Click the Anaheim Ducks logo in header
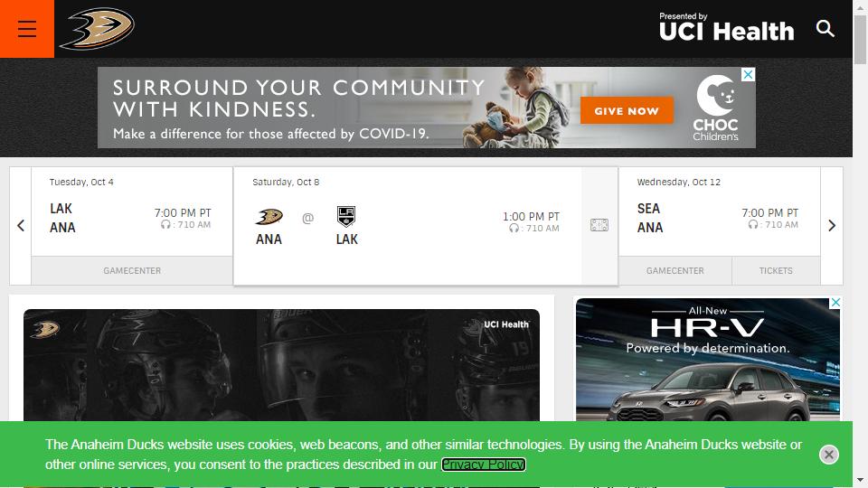868x488 pixels. 98,29
